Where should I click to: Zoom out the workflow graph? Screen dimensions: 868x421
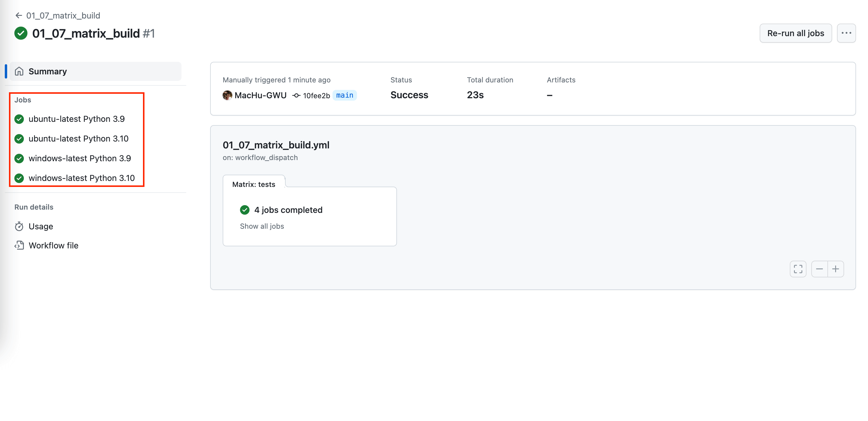[x=819, y=269]
